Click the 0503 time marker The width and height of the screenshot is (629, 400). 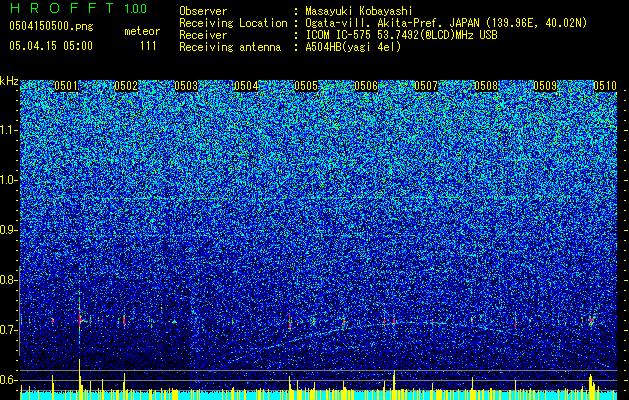coord(186,86)
